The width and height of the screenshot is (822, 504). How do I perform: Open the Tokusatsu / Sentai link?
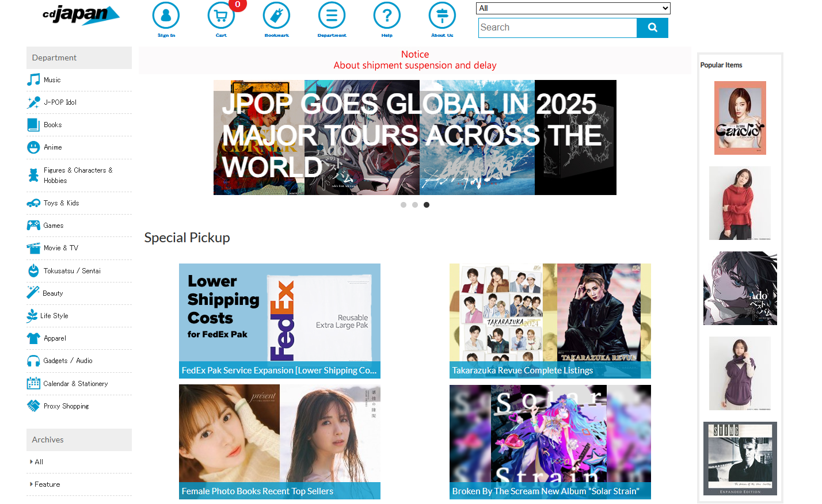point(72,271)
